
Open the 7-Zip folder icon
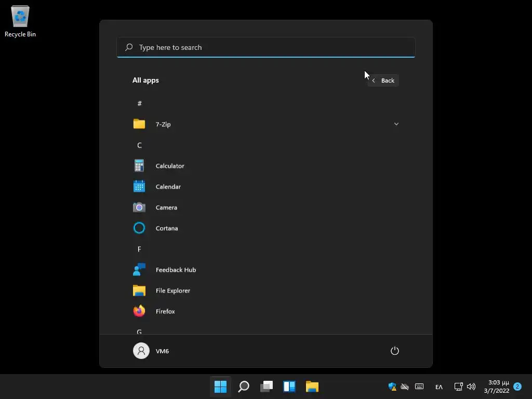coord(139,124)
